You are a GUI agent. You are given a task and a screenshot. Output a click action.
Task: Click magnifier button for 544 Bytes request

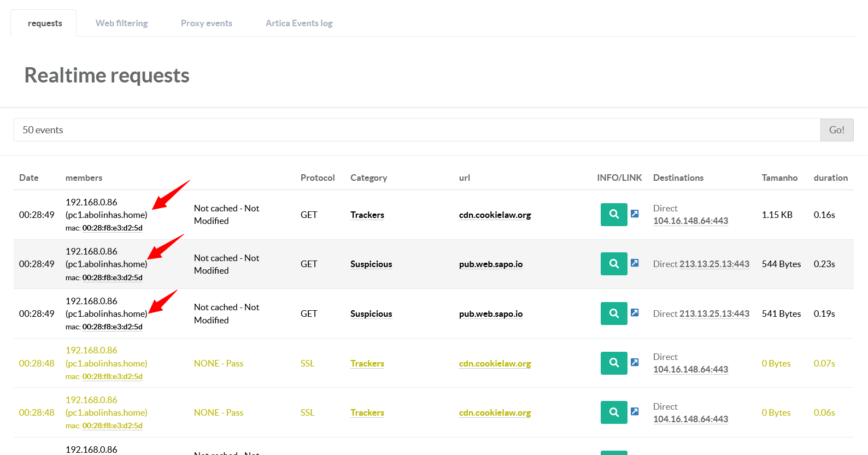click(613, 264)
